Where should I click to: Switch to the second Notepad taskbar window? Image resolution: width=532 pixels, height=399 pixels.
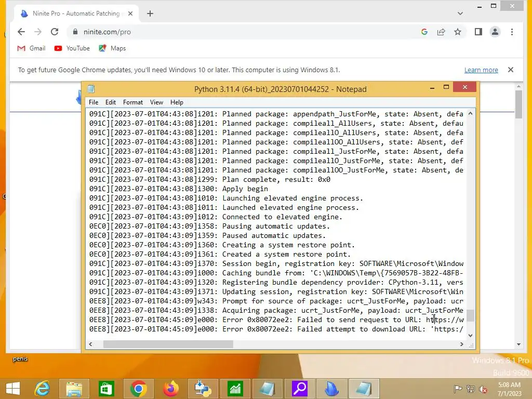pyautogui.click(x=364, y=389)
